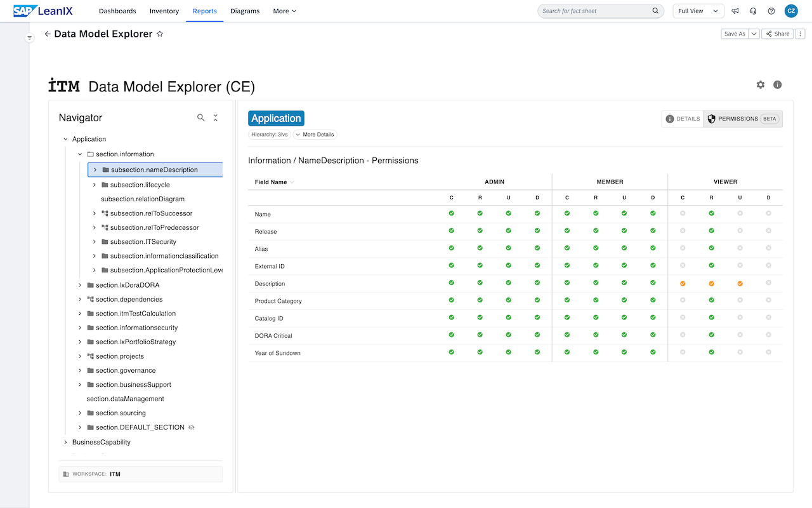This screenshot has width=812, height=508.
Task: Open the three-dot more options button
Action: [801, 34]
